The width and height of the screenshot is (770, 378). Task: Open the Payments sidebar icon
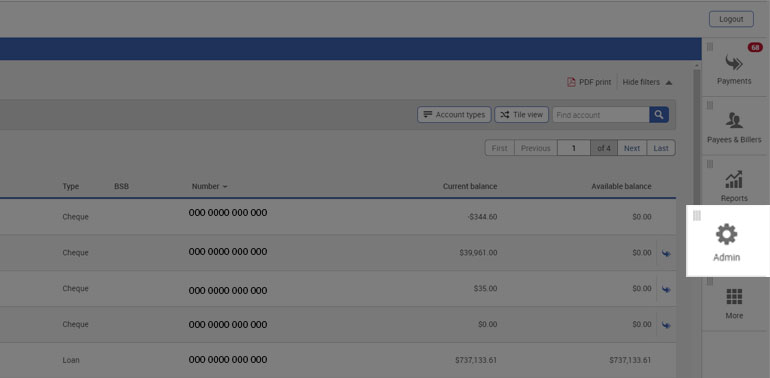pyautogui.click(x=734, y=63)
